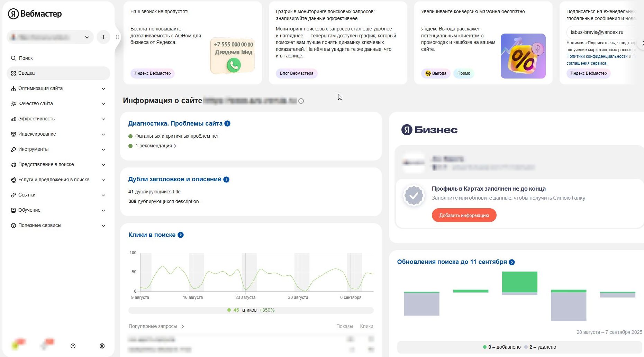Open Обновления поиска до 11 сентября

tap(452, 262)
